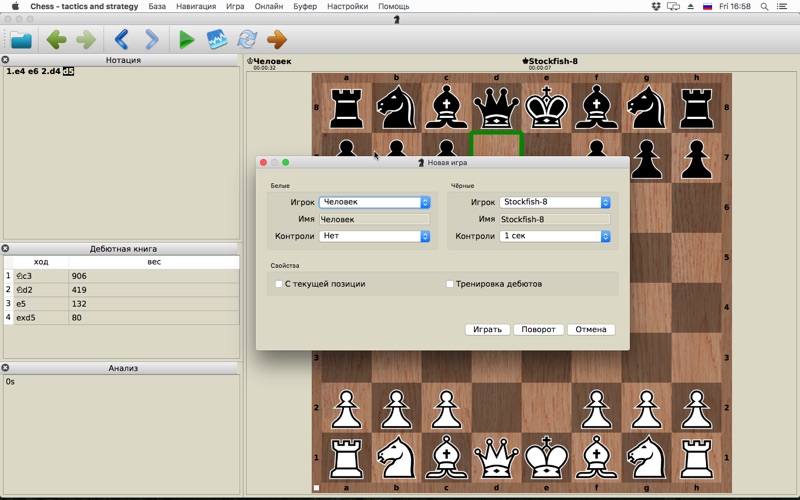Enable С текущей позиции checkbox
Image resolution: width=800 pixels, height=500 pixels.
pyautogui.click(x=279, y=284)
